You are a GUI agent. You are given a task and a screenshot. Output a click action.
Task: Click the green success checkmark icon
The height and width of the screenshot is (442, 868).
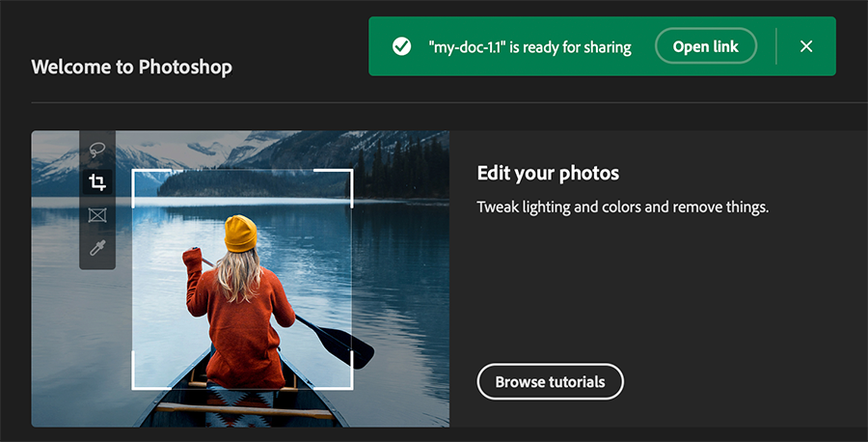[x=401, y=46]
